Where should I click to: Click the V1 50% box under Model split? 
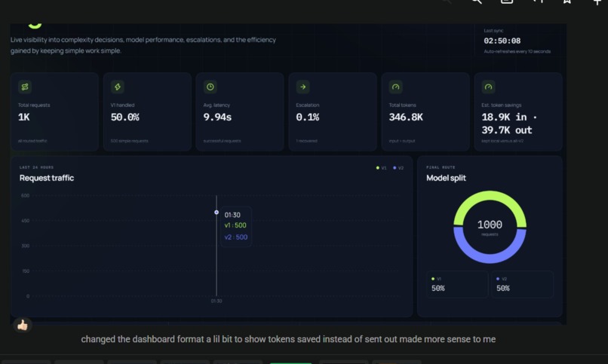457,284
